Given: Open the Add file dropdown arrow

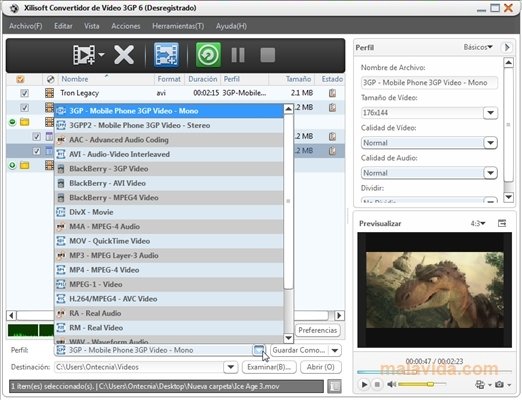Looking at the screenshot, I should [101, 54].
